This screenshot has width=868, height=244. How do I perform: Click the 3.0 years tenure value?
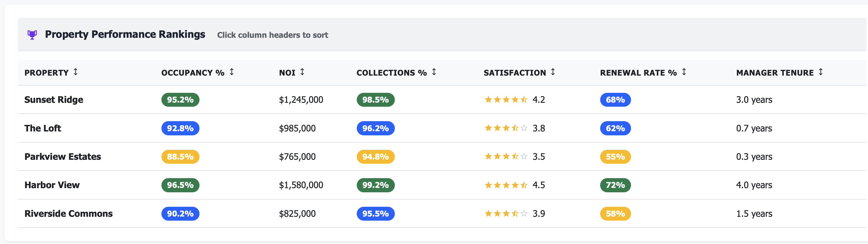coord(754,100)
